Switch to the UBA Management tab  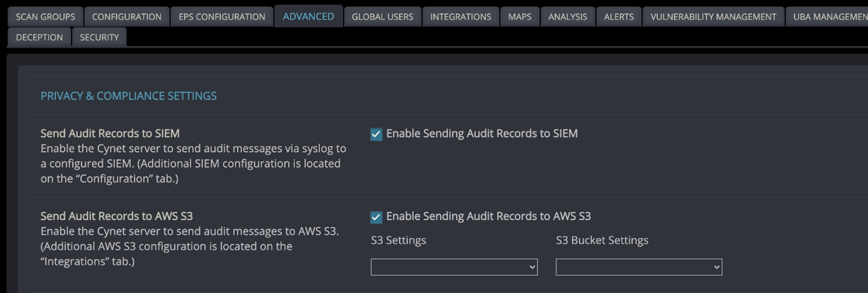point(828,16)
